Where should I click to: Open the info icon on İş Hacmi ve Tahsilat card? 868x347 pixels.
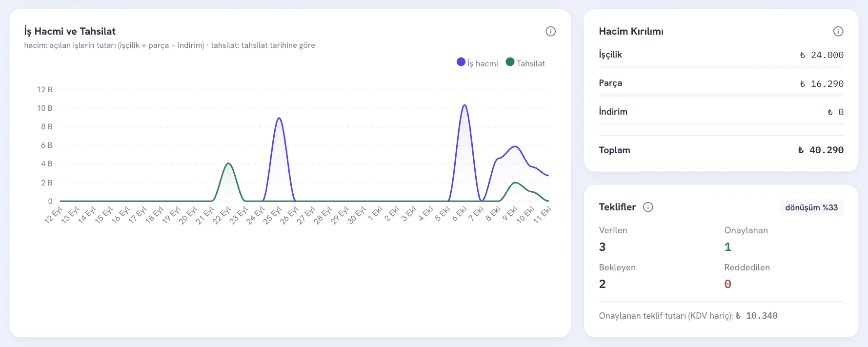pyautogui.click(x=550, y=31)
